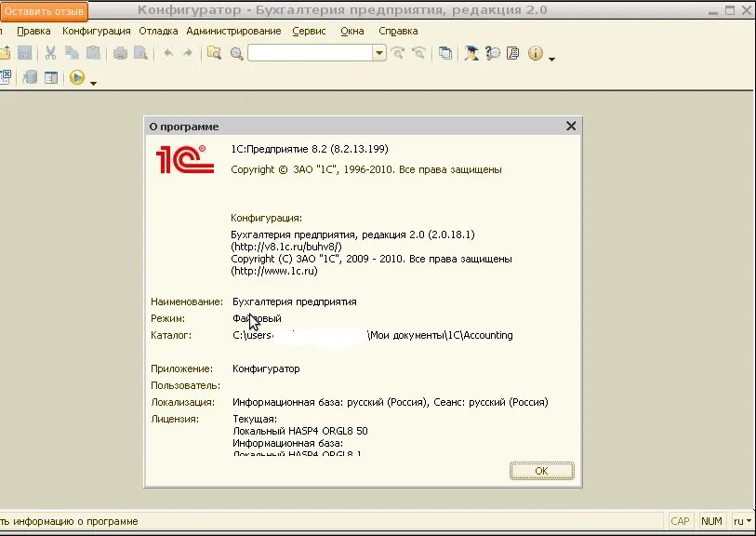Image resolution: width=756 pixels, height=536 pixels.
Task: Open the Отладка menu
Action: 158,31
